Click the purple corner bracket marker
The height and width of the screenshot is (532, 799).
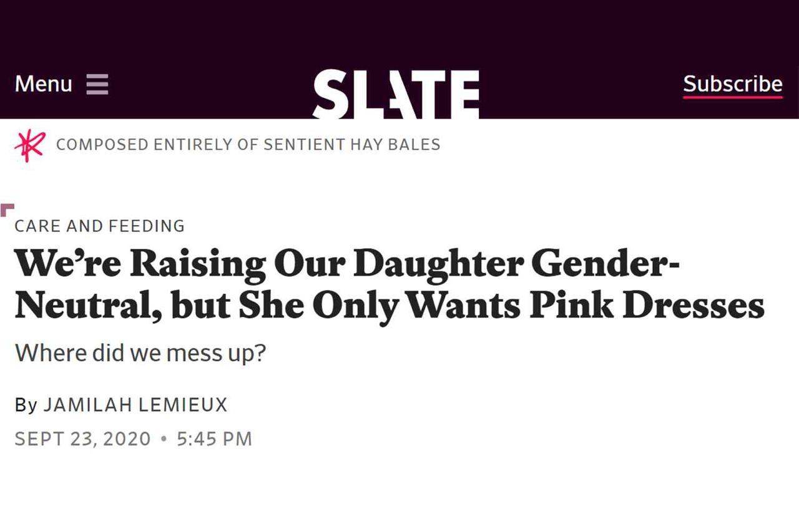coord(7,210)
